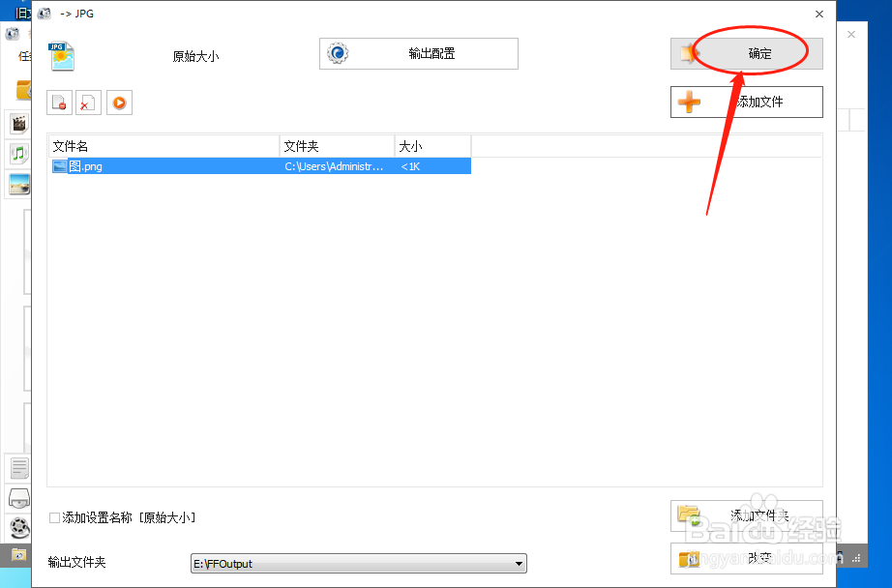Click the 添加文件夹 button
The width and height of the screenshot is (892, 588).
click(x=746, y=516)
